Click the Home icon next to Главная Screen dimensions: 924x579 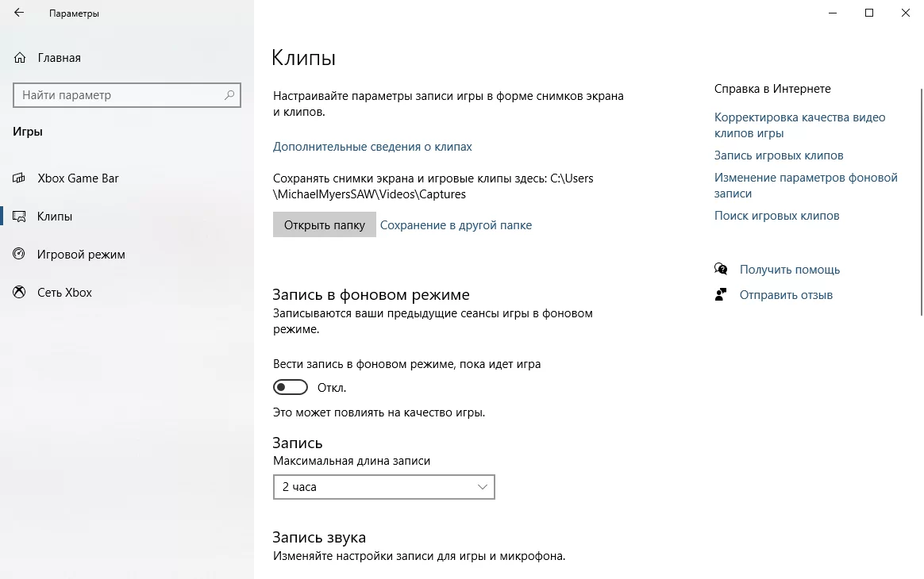pos(20,58)
